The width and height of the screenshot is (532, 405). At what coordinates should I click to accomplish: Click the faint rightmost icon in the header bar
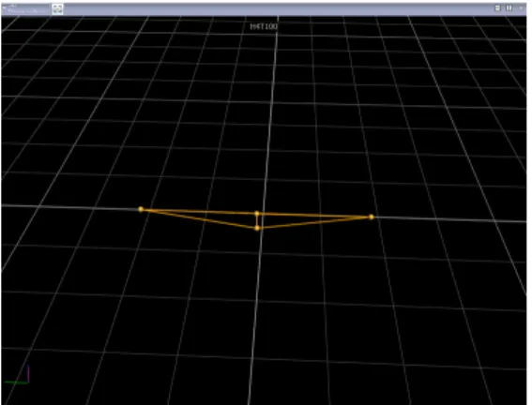(x=521, y=8)
